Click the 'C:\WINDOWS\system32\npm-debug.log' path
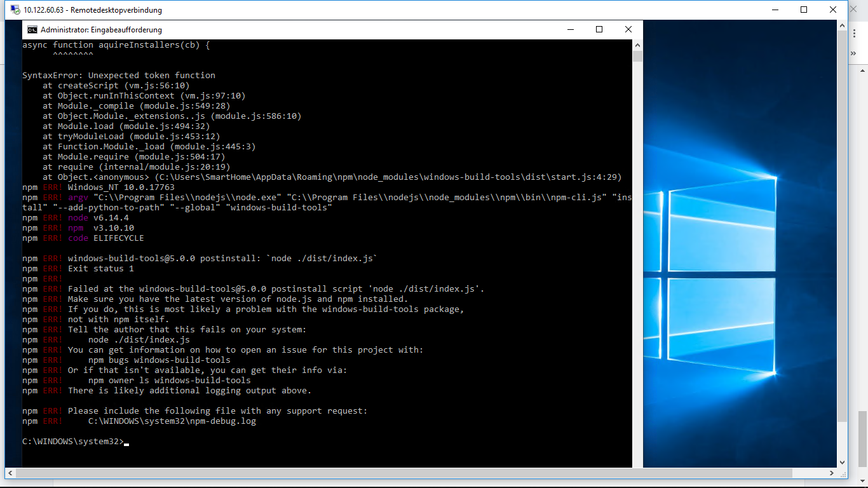This screenshot has width=868, height=488. [172, 421]
